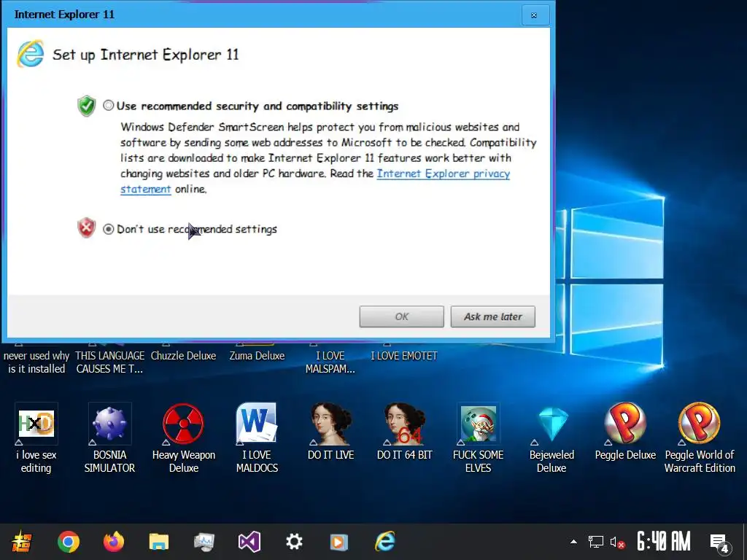
Task: Select 'I LOVE MALSPAM...' desktop label
Action: pyautogui.click(x=330, y=362)
